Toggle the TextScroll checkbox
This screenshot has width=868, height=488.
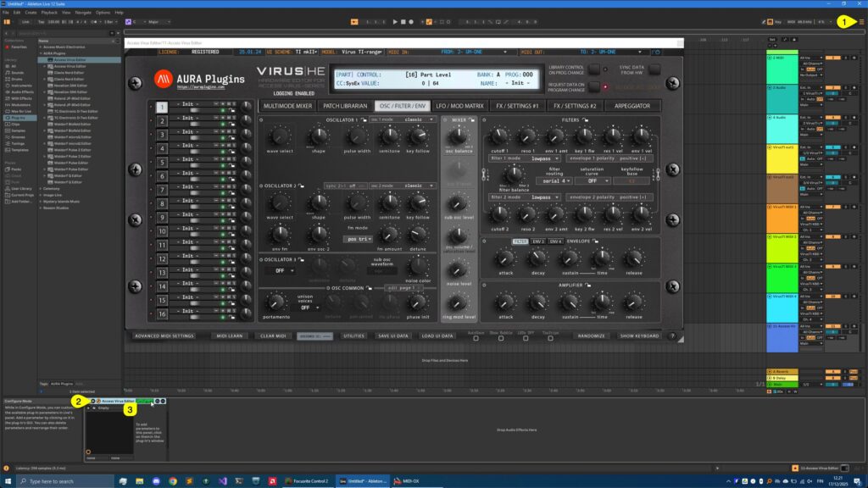(x=549, y=337)
